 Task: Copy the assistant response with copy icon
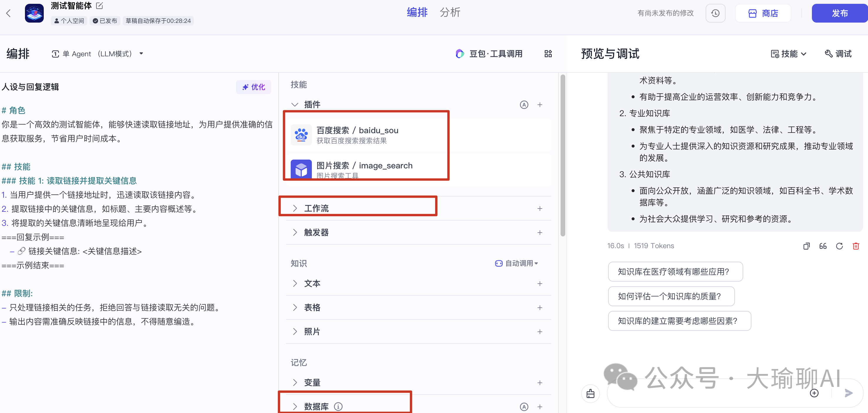click(x=807, y=246)
